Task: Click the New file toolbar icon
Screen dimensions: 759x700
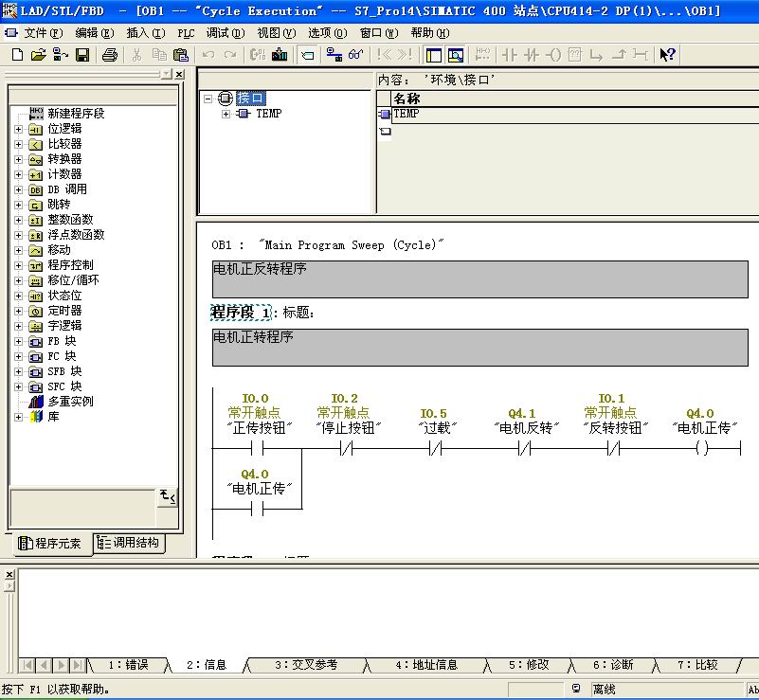Action: point(17,55)
